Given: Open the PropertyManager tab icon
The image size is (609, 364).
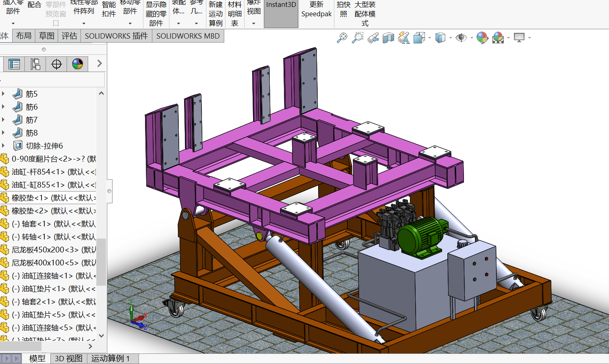Looking at the screenshot, I should click(35, 64).
